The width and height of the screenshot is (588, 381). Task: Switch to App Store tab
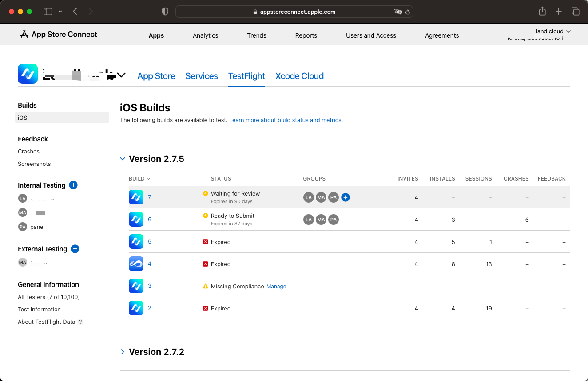pyautogui.click(x=156, y=76)
